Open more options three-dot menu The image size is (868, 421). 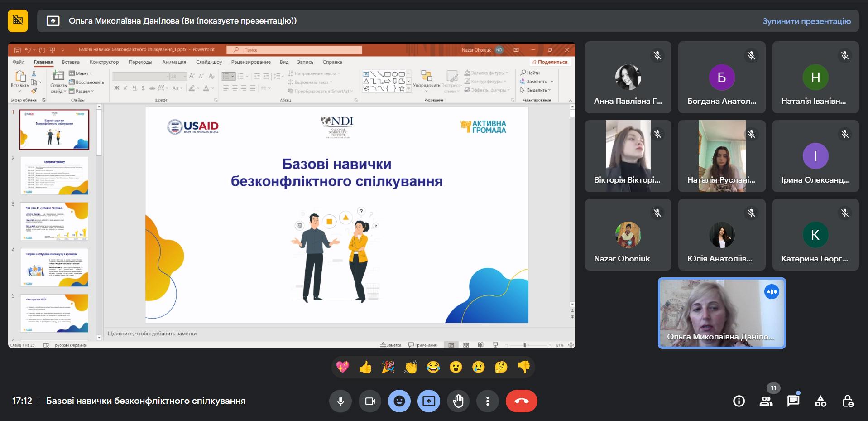tap(487, 401)
